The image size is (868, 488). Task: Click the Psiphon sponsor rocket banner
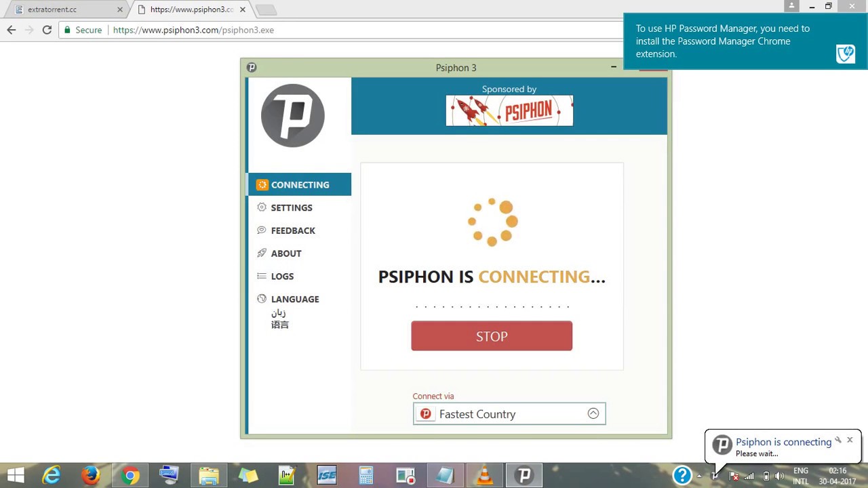click(x=509, y=110)
